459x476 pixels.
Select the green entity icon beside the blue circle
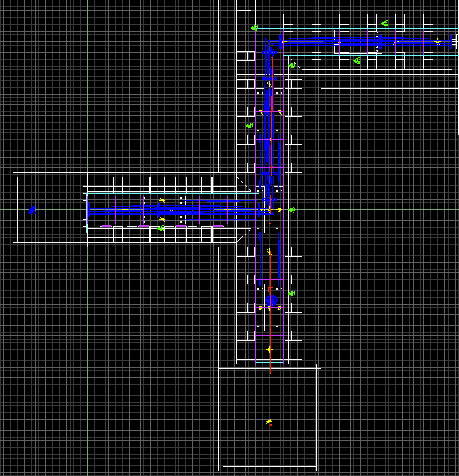pos(291,294)
